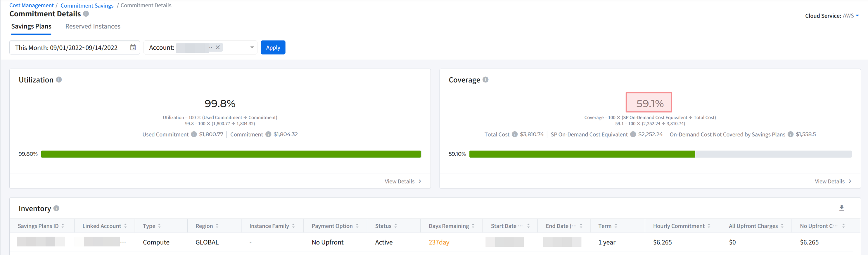Remove the selected account tag
This screenshot has width=868, height=255.
coord(218,48)
